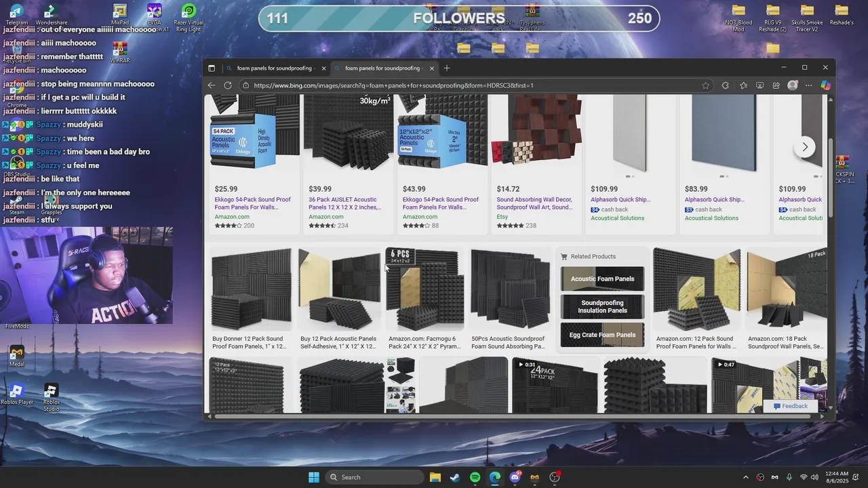Select Egg Crate Foam Panels related product
The image size is (868, 488).
point(602,335)
